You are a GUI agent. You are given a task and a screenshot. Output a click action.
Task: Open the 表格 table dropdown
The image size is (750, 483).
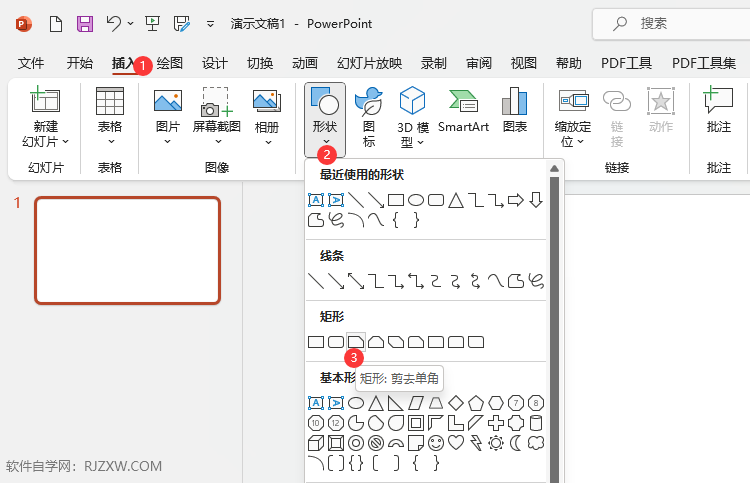(x=111, y=142)
